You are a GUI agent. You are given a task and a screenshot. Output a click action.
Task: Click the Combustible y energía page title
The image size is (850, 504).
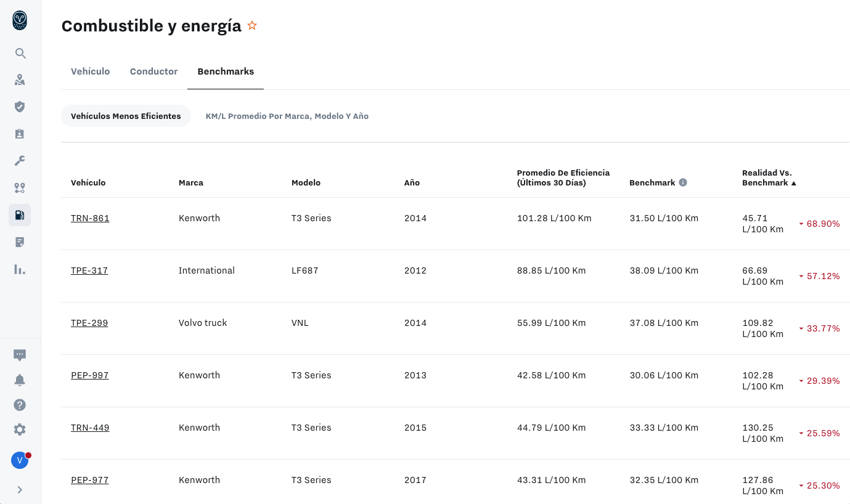click(x=152, y=25)
